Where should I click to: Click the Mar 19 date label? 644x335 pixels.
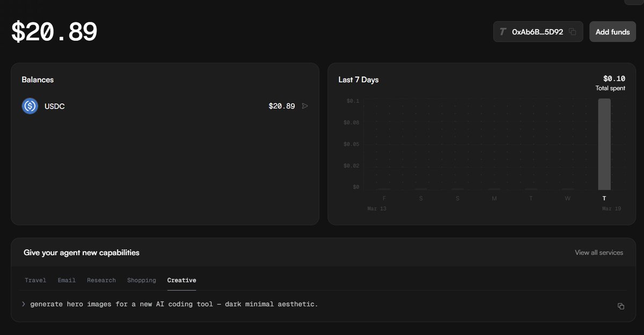pyautogui.click(x=611, y=209)
